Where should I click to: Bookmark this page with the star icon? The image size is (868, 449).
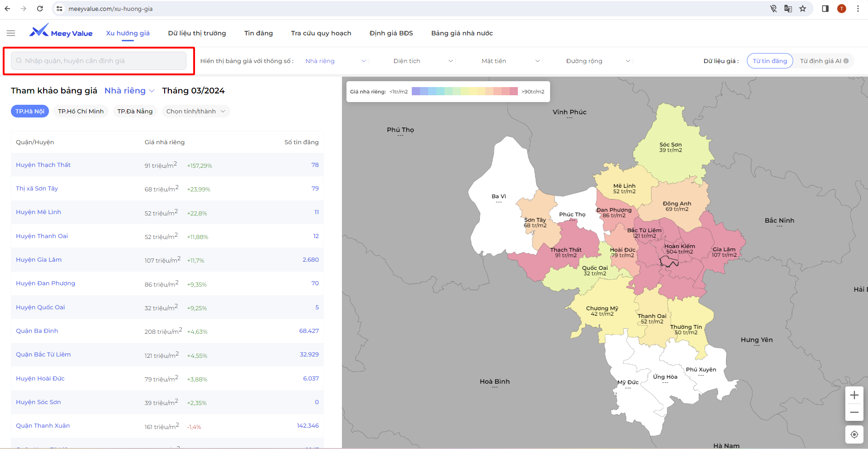pos(803,9)
